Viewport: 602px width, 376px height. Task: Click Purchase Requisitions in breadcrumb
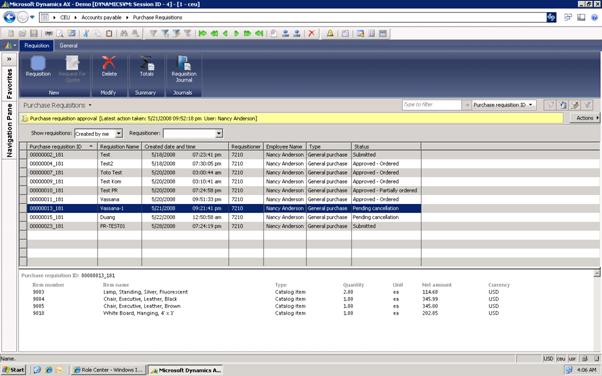[x=157, y=17]
